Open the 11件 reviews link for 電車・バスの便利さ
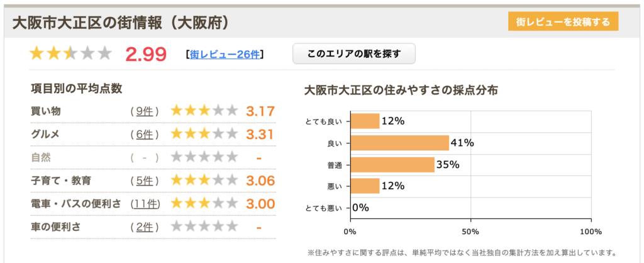Image resolution: width=644 pixels, height=263 pixels. click(145, 203)
